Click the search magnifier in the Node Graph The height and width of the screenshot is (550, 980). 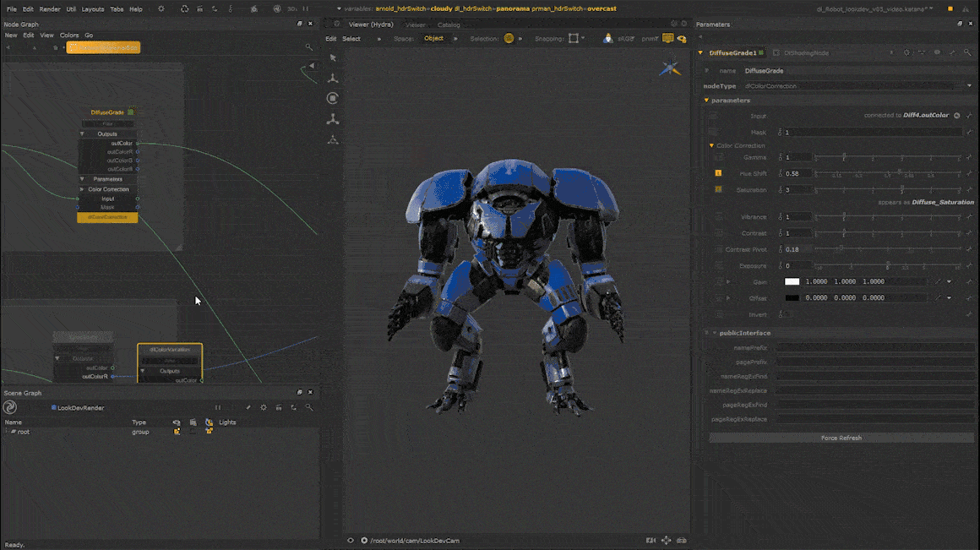(309, 47)
